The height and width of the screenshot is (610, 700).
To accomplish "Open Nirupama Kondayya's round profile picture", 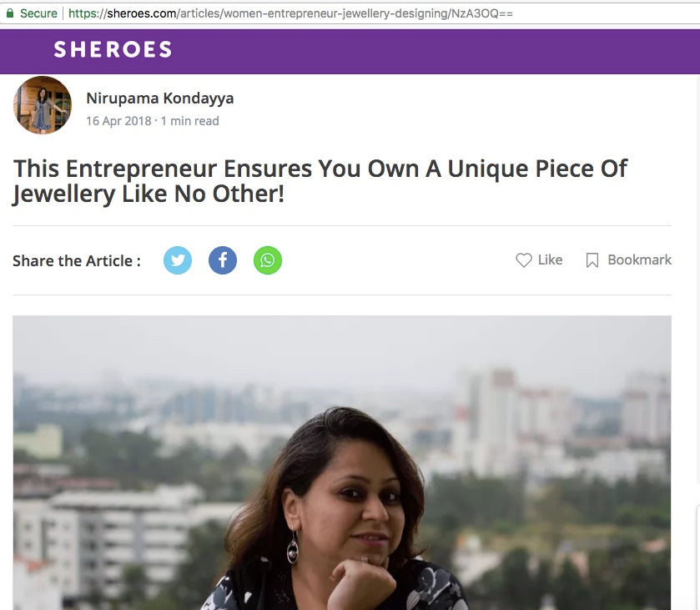I will pos(43,105).
